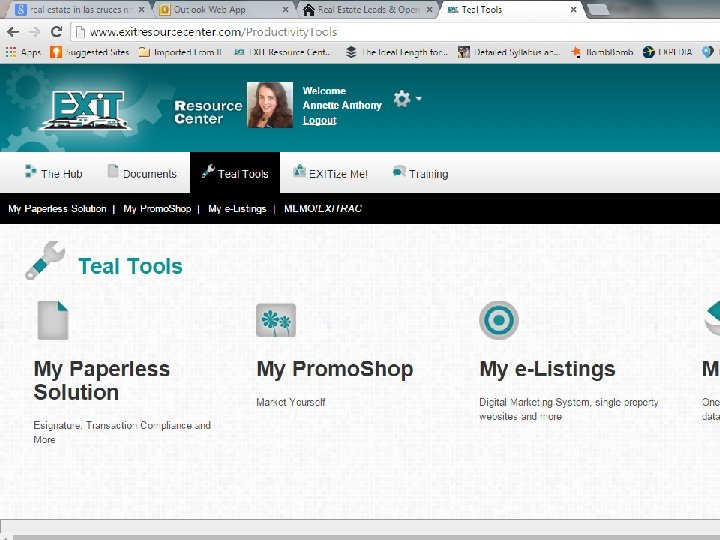
Task: Click the browser forward arrow
Action: (34, 32)
